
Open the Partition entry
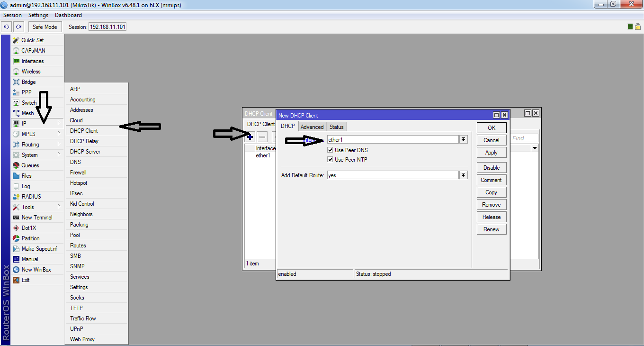click(37, 238)
